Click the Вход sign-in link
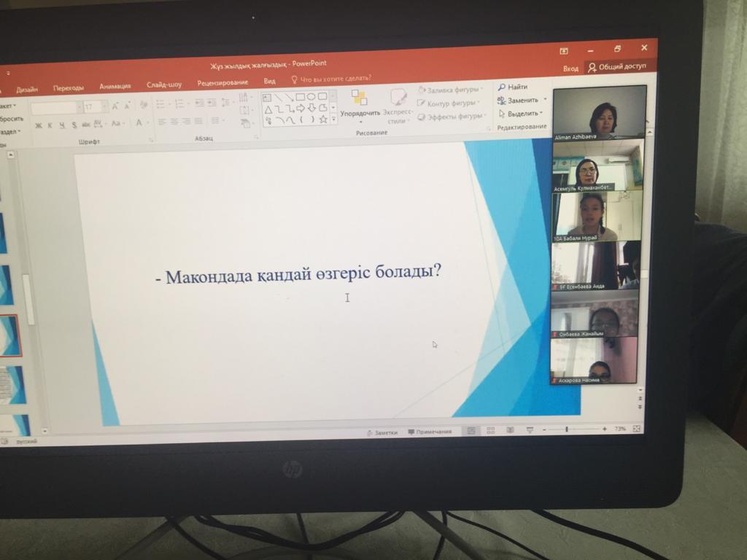Screen dimensions: 747x560 tap(570, 68)
